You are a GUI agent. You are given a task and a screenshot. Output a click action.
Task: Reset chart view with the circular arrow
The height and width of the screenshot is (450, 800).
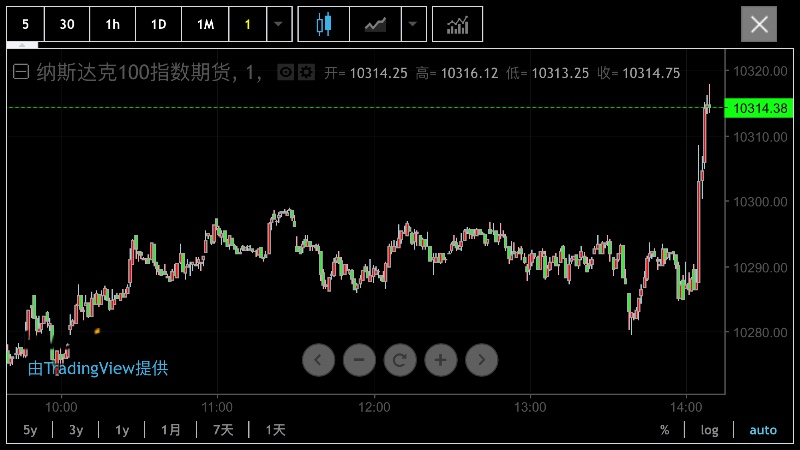click(x=399, y=360)
